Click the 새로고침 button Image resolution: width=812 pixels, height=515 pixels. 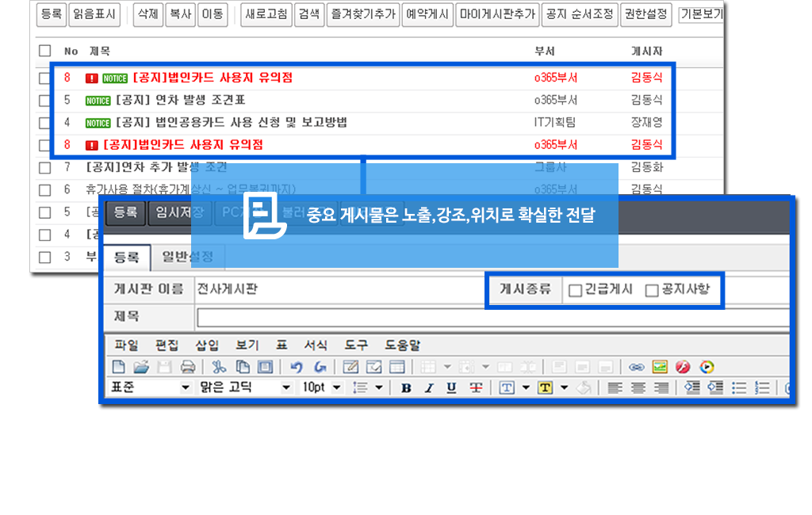tap(266, 14)
